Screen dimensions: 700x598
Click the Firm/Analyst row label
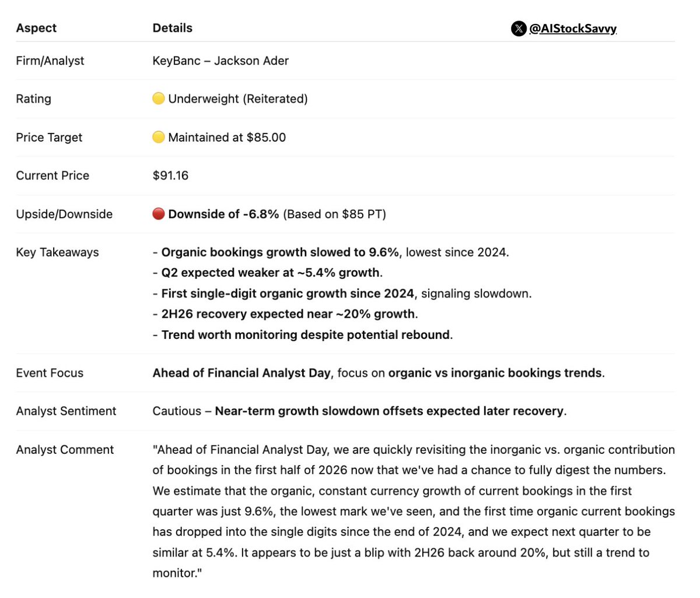50,61
